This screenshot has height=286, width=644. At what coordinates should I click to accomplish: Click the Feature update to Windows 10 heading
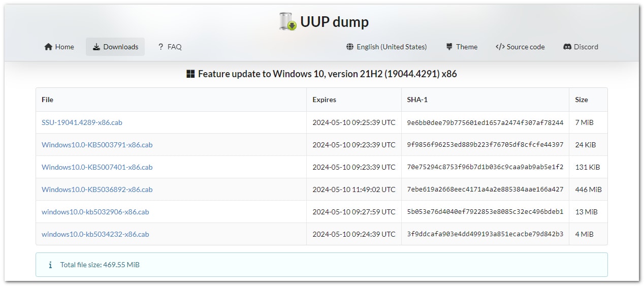(328, 74)
